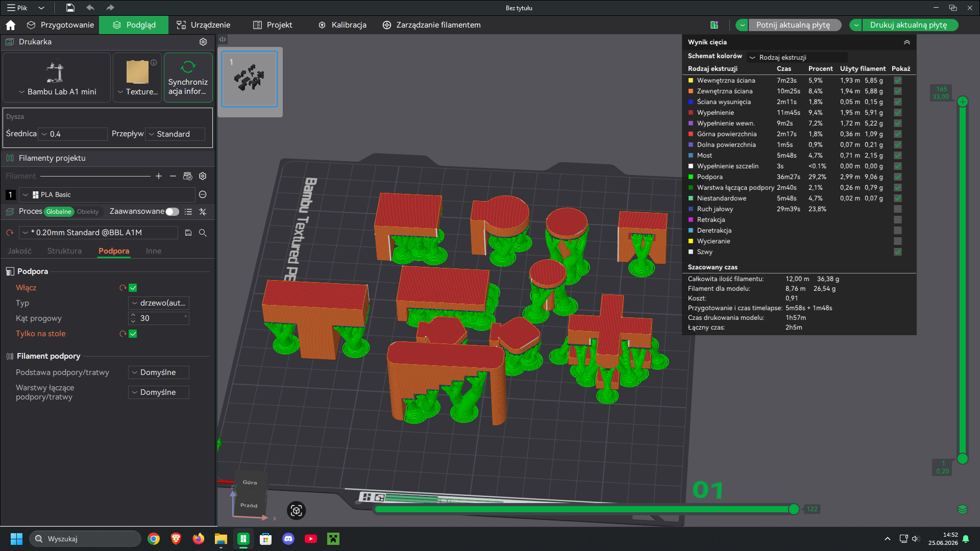Go to the Home screen icon

point(10,25)
